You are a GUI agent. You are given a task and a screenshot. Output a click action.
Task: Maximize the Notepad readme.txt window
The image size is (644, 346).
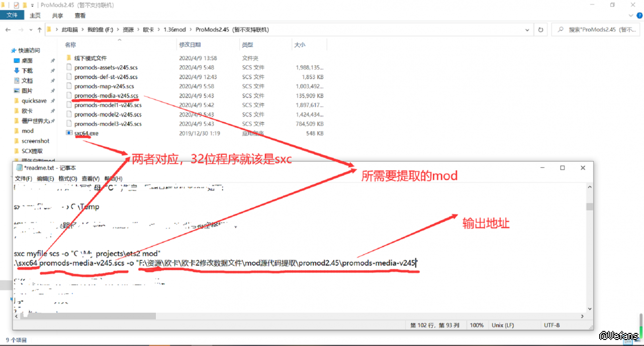click(563, 168)
